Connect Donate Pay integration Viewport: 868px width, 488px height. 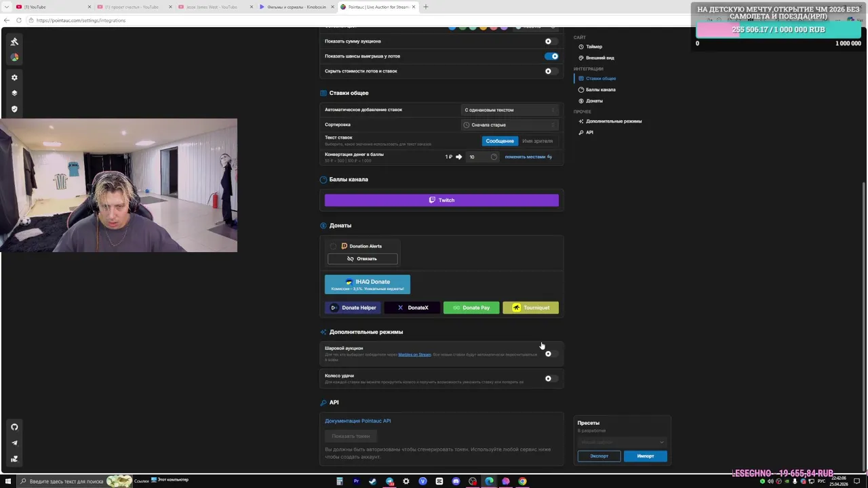pyautogui.click(x=471, y=308)
